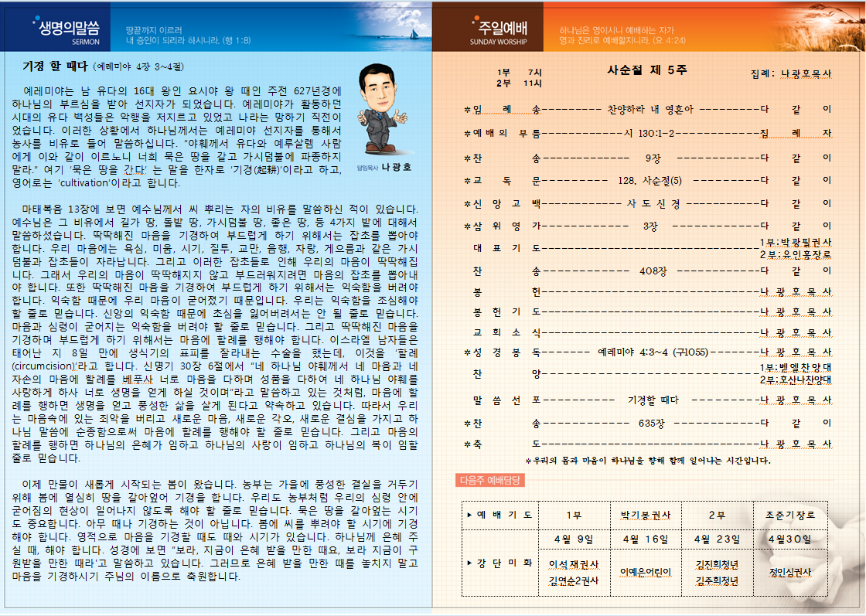The image size is (866, 616).
Task: Click the '강단미화' table row header
Action: (x=499, y=563)
